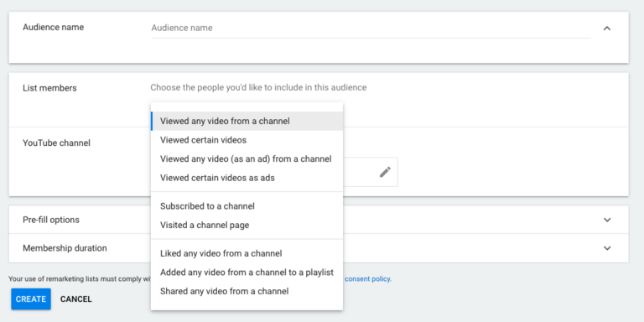Click the YouTube channel field box
Image resolution: width=644 pixels, height=322 pixels.
(x=370, y=172)
